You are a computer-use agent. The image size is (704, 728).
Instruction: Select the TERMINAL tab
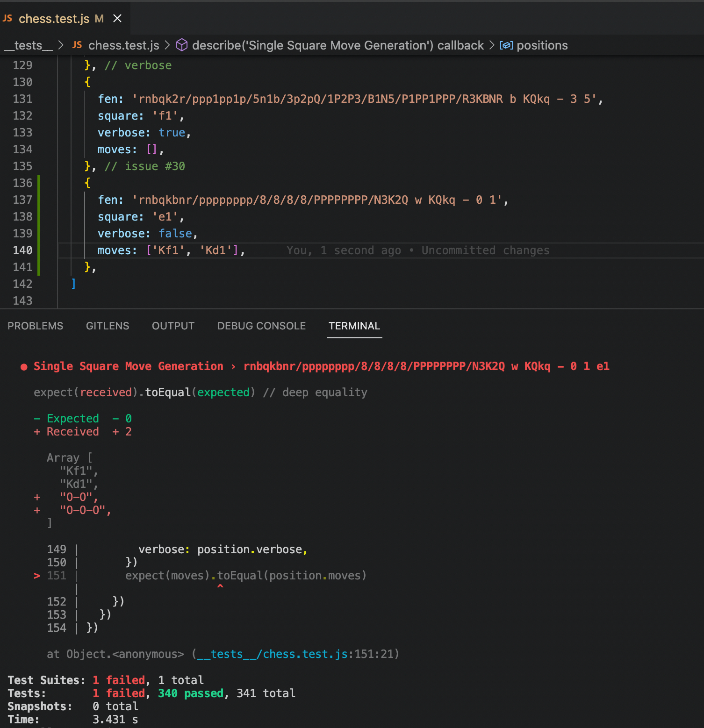point(354,326)
